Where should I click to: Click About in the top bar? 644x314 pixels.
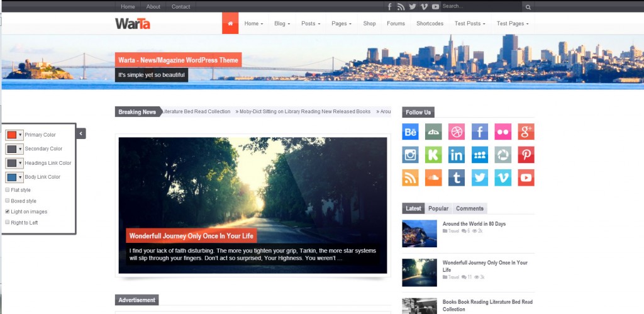153,6
